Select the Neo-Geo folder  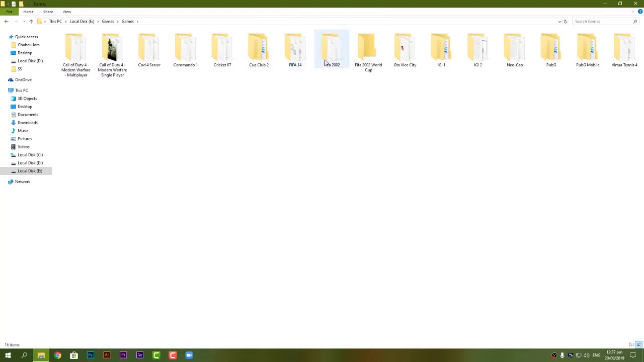pyautogui.click(x=515, y=50)
